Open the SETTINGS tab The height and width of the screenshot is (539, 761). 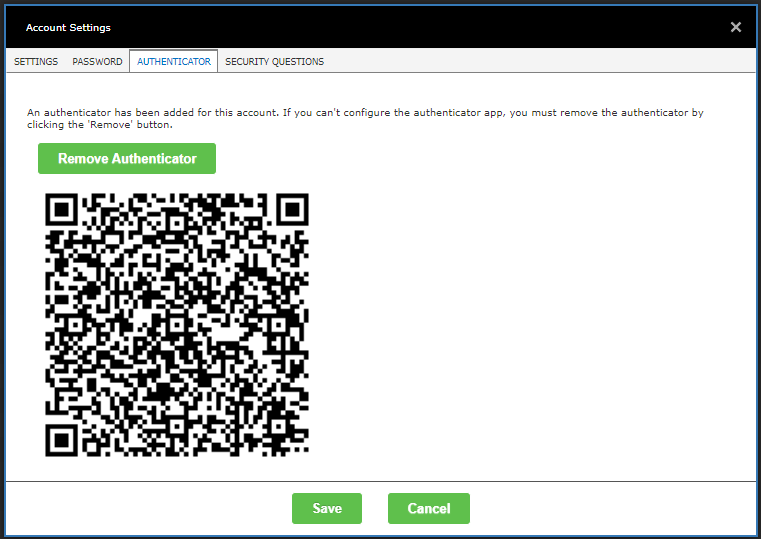point(36,62)
